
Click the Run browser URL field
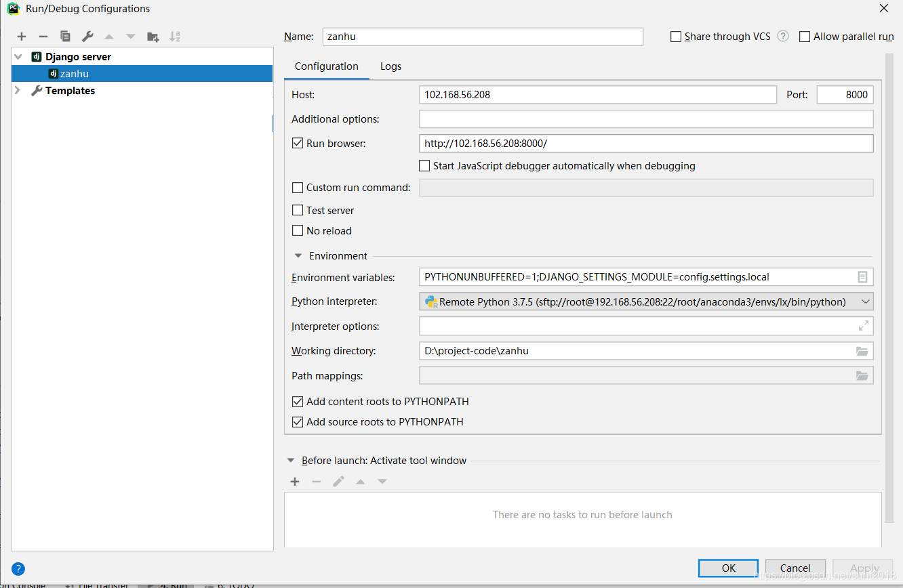point(646,144)
